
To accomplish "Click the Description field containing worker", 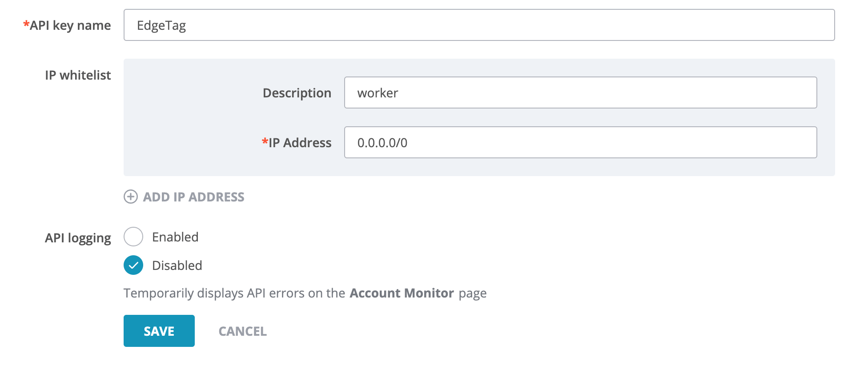I will (580, 92).
